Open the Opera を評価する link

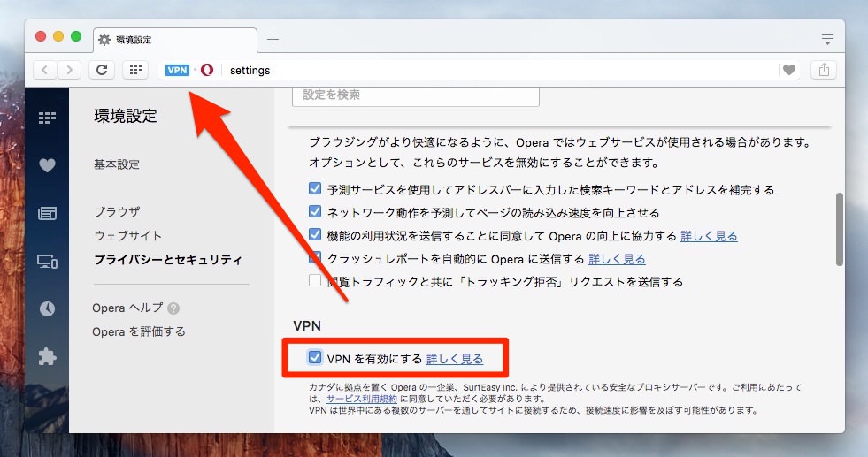(139, 332)
